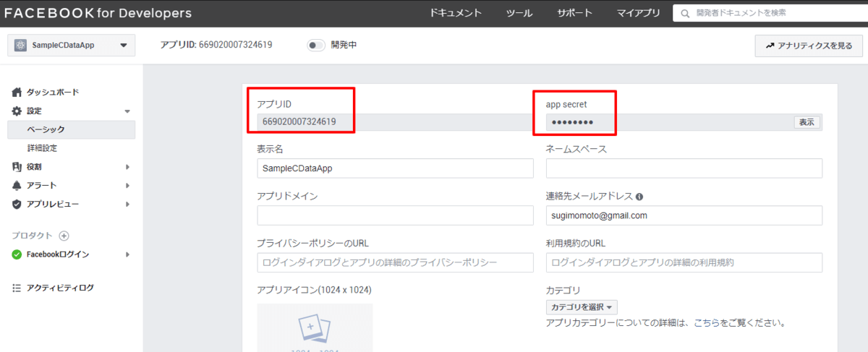868x352 pixels.
Task: Click the plus icon beside プロダクト
Action: pos(64,236)
